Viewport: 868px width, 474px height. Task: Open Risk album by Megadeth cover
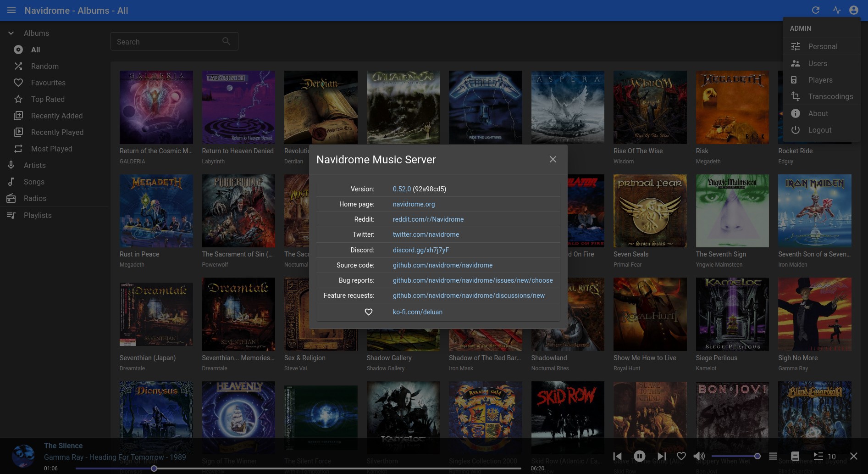click(732, 107)
